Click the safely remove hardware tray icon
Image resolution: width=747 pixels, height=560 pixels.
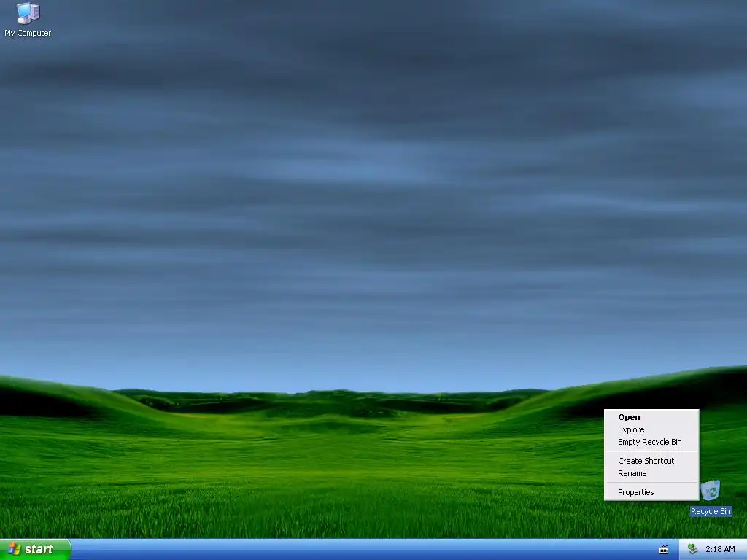[x=693, y=549]
